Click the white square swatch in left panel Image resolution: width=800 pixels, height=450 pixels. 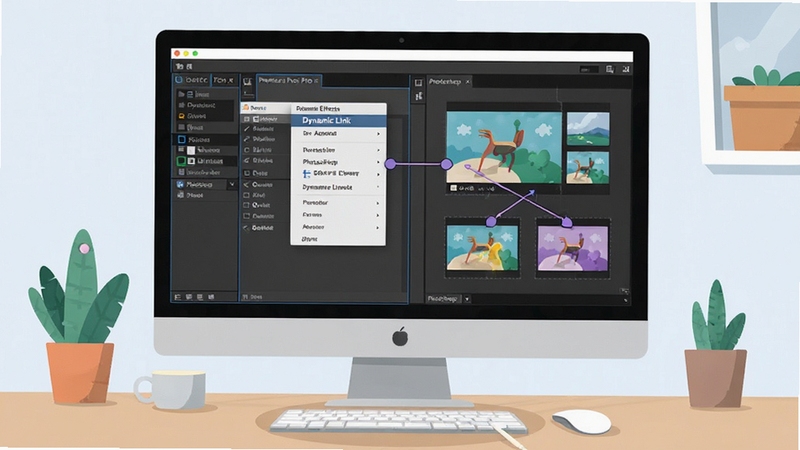(x=191, y=150)
